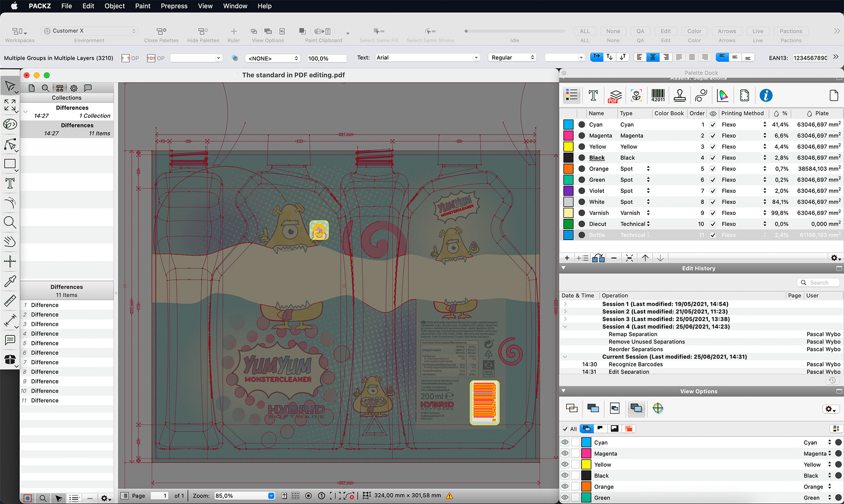Open the Separations list palette icon
The image size is (844, 504).
point(571,95)
